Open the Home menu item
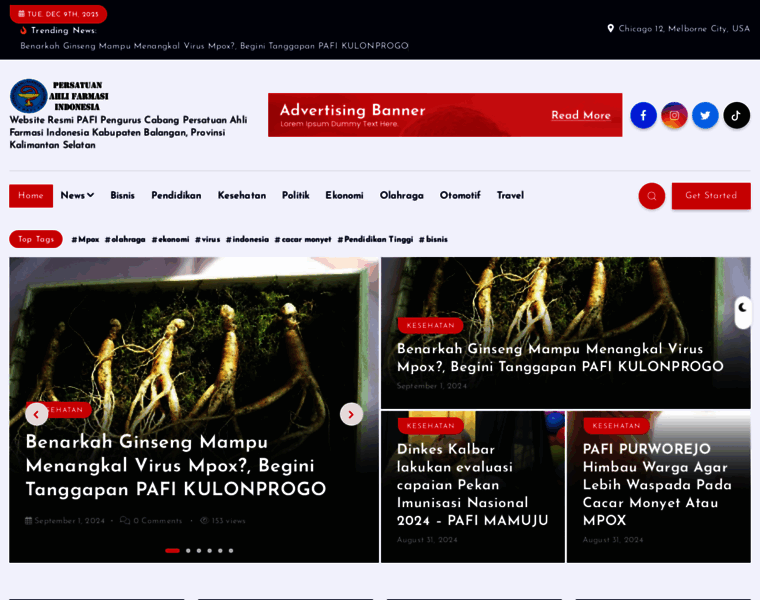760x600 pixels. (x=31, y=196)
